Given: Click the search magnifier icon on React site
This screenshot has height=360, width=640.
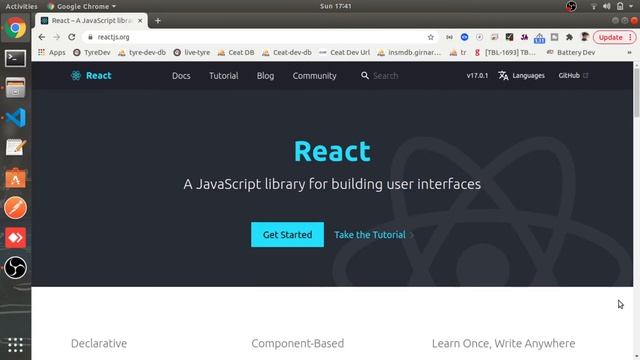Looking at the screenshot, I should 364,76.
